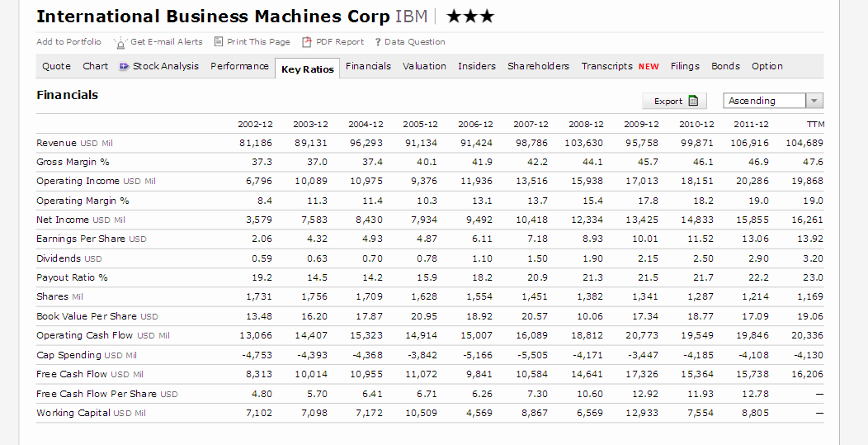Image resolution: width=868 pixels, height=445 pixels.
Task: View the Shareholders tab
Action: coord(538,66)
